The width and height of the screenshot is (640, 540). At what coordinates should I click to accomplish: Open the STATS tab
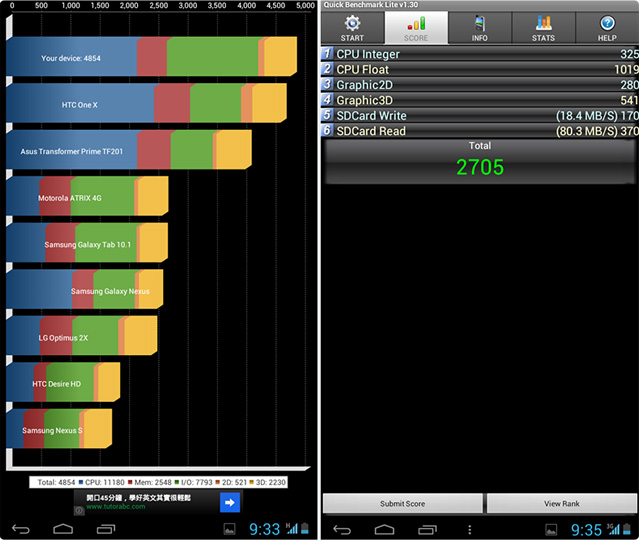(543, 28)
